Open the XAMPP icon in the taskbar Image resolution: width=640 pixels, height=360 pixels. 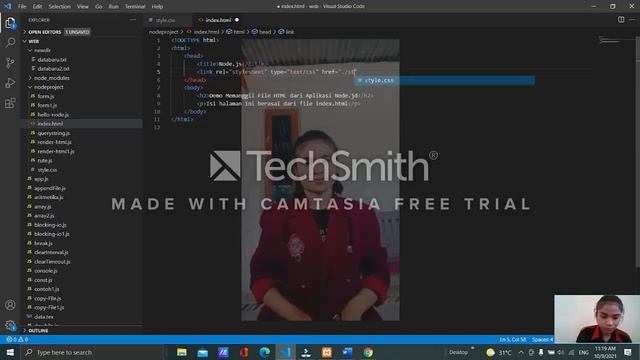pyautogui.click(x=327, y=352)
